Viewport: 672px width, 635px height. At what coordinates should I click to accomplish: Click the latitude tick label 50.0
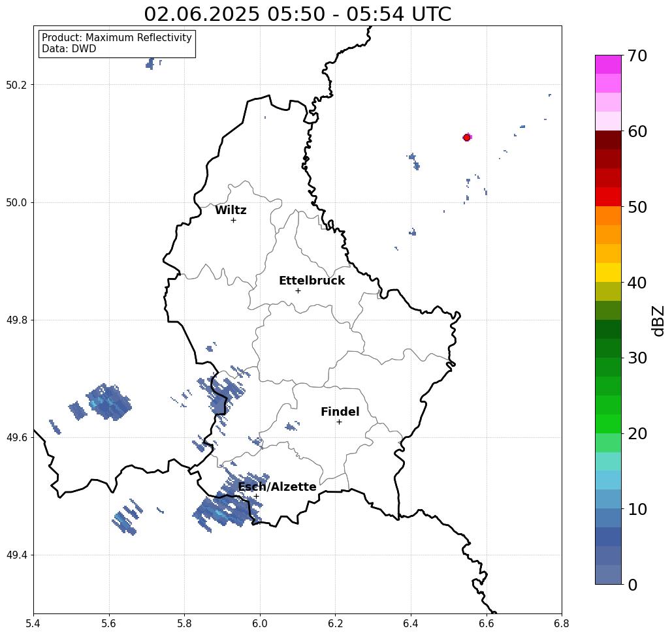click(16, 202)
